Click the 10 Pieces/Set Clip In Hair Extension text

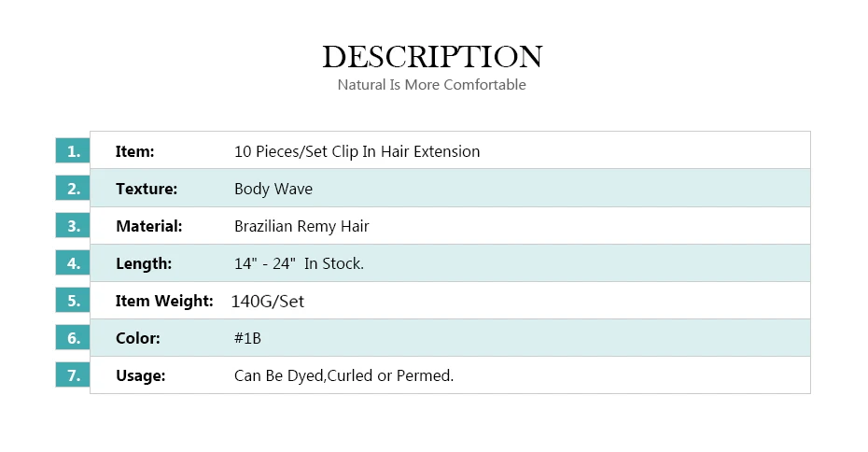click(x=357, y=152)
